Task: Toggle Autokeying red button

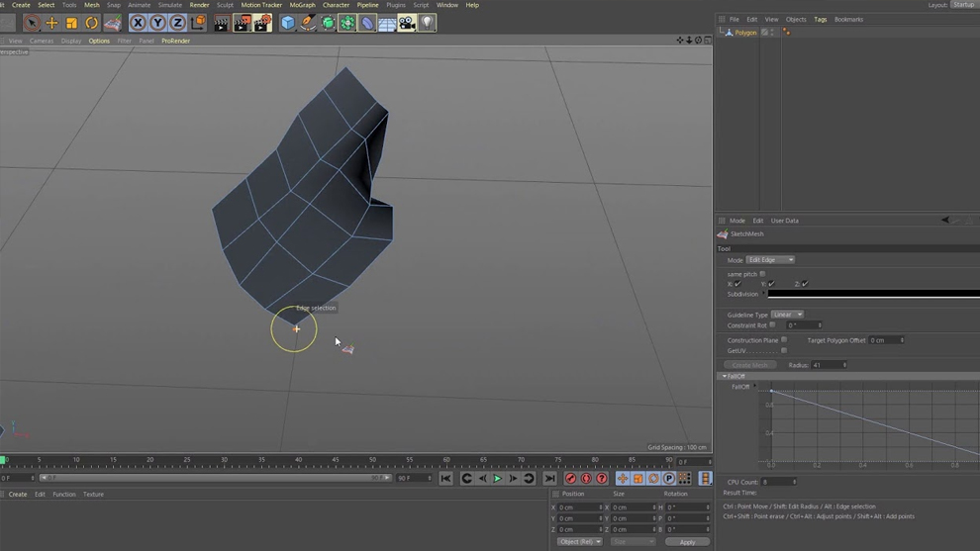Action: pyautogui.click(x=586, y=479)
